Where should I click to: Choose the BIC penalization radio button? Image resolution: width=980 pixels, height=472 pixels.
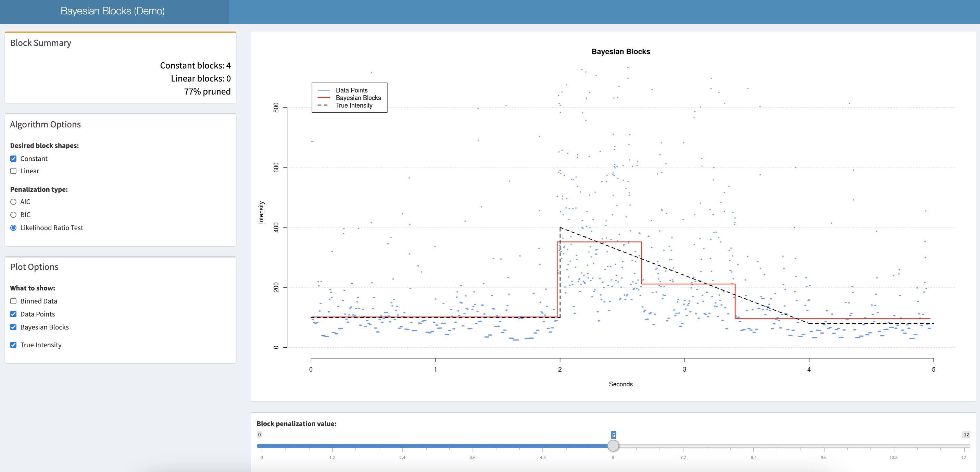click(x=13, y=215)
